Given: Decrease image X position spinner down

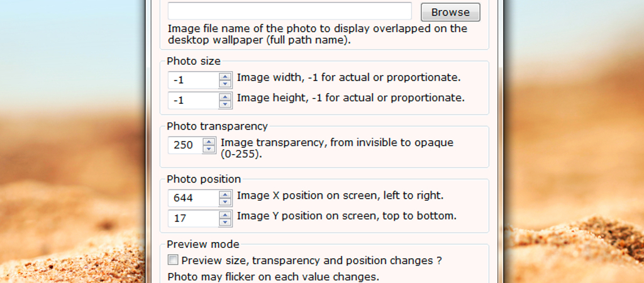Looking at the screenshot, I should coord(225,202).
